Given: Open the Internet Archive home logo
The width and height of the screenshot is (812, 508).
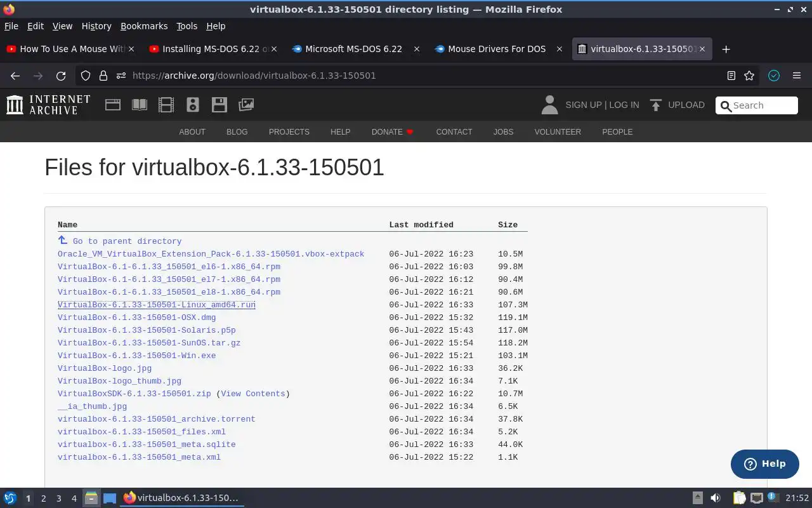Looking at the screenshot, I should pos(48,105).
